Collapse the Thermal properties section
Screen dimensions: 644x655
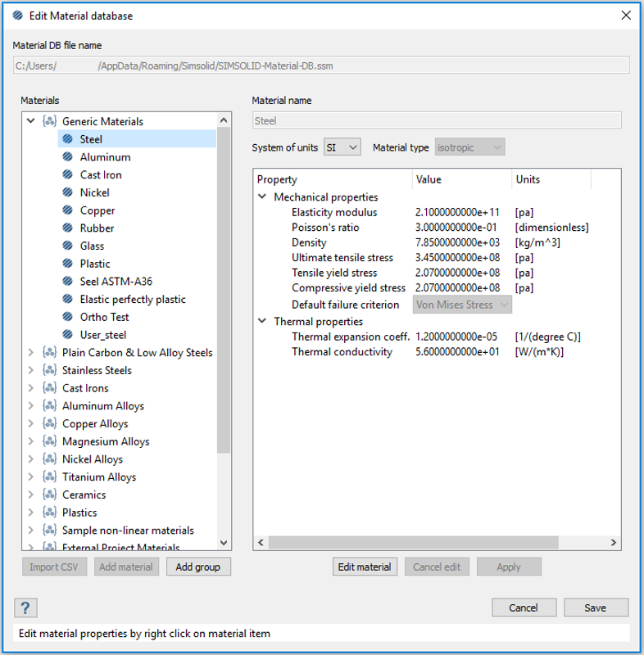tap(262, 322)
